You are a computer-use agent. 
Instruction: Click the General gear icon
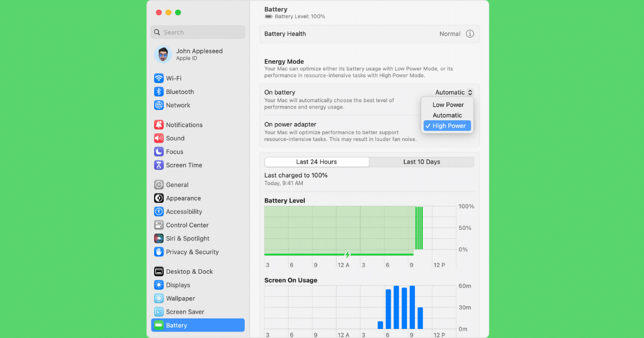click(159, 185)
